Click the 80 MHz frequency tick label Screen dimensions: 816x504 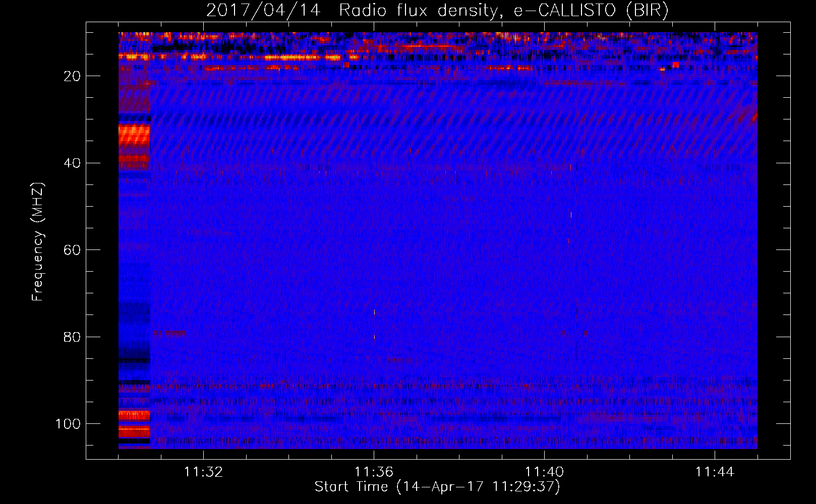click(72, 337)
